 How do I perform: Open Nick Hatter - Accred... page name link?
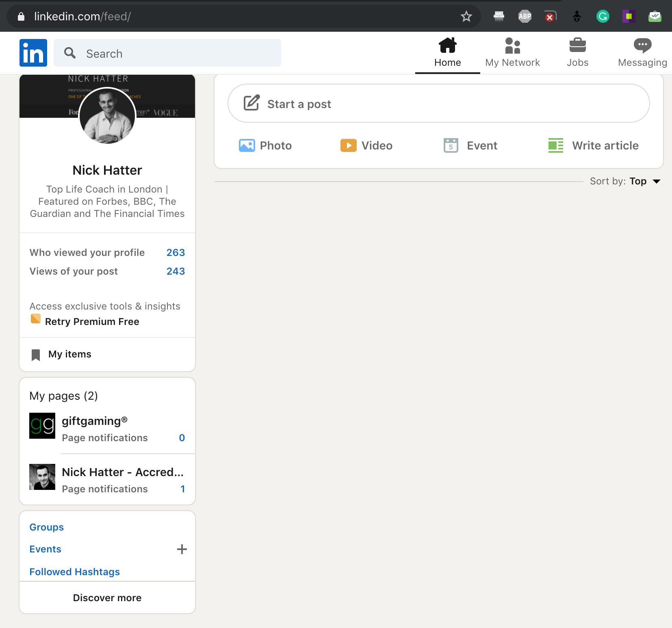pos(123,472)
